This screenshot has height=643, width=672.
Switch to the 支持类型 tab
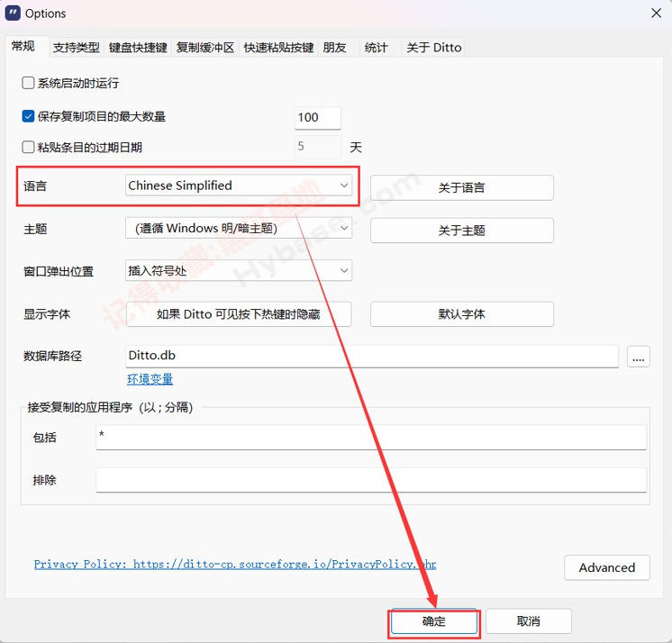tap(77, 47)
